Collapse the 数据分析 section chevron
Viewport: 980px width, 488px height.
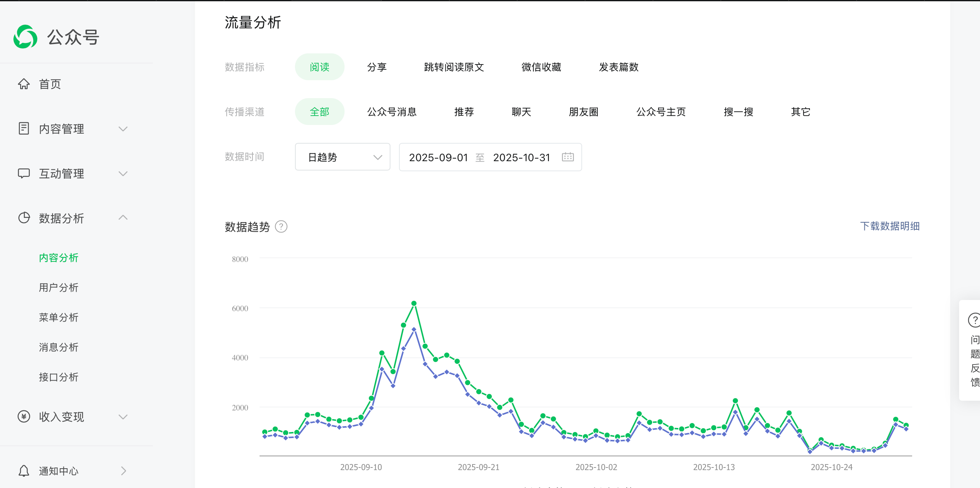coord(123,218)
